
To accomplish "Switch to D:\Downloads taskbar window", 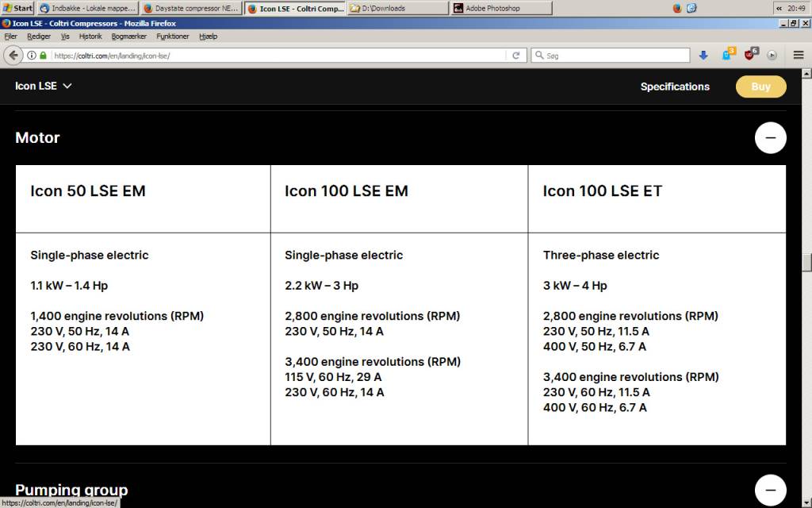I will pos(398,8).
